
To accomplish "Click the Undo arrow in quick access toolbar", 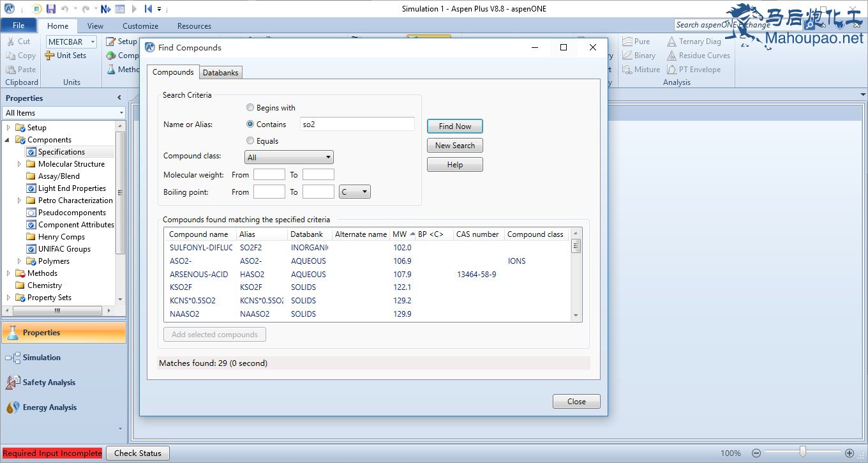I will (65, 9).
